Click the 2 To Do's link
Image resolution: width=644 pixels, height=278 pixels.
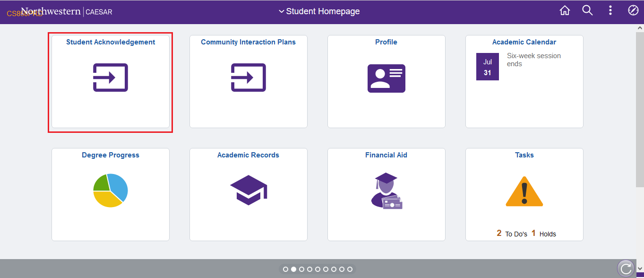512,234
